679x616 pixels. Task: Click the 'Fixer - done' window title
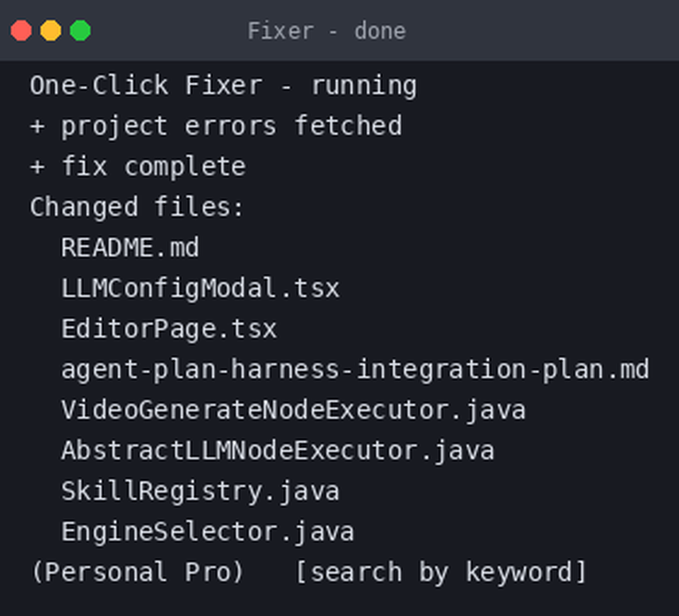(x=327, y=31)
